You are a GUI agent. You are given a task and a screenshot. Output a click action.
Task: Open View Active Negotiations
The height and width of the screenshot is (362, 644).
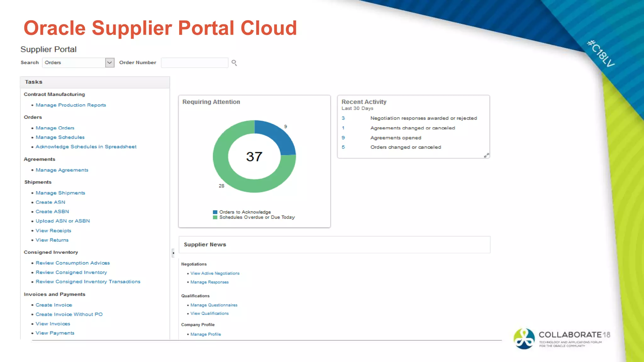click(215, 273)
